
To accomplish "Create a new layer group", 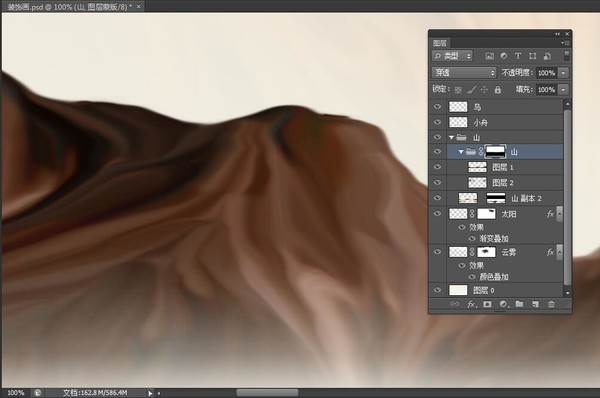I will point(519,304).
